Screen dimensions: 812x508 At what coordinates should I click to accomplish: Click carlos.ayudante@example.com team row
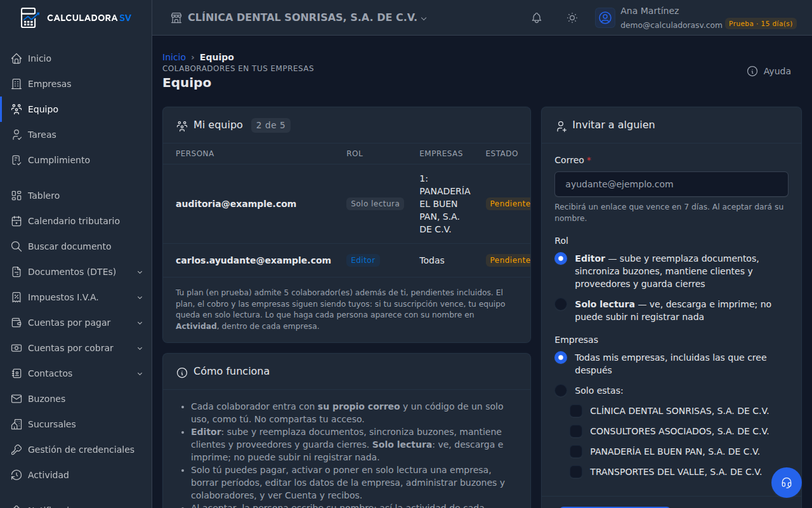[346, 260]
